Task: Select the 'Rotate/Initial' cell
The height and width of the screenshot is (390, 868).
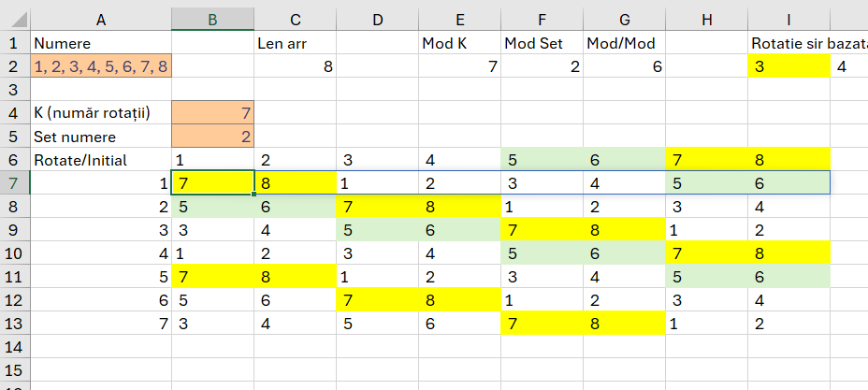Action: pyautogui.click(x=101, y=160)
